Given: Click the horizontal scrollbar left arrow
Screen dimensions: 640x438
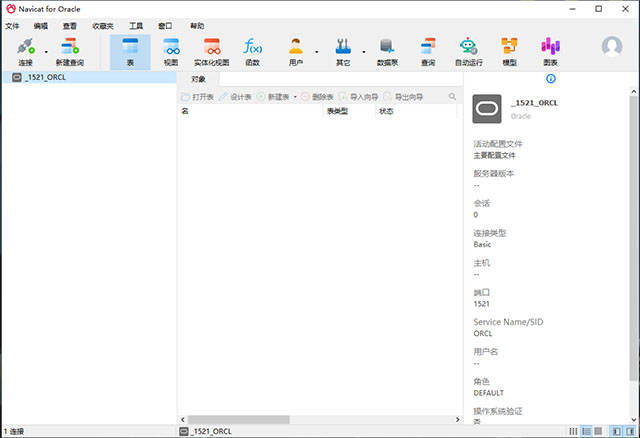Looking at the screenshot, I should tap(182, 420).
